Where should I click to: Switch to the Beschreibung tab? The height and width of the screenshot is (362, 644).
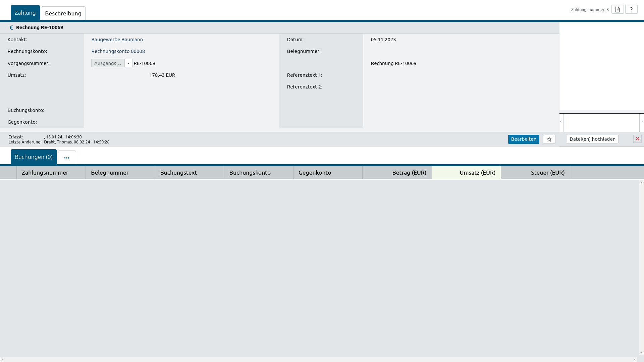tap(63, 13)
